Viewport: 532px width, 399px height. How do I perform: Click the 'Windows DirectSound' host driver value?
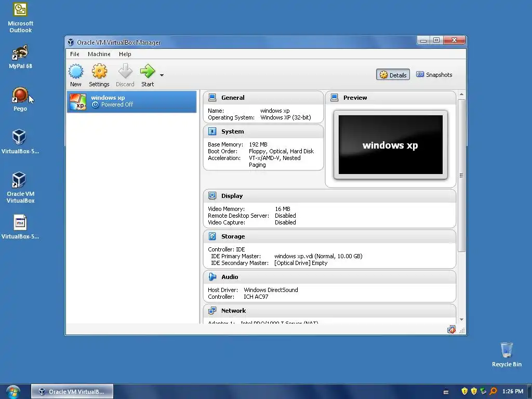point(271,290)
